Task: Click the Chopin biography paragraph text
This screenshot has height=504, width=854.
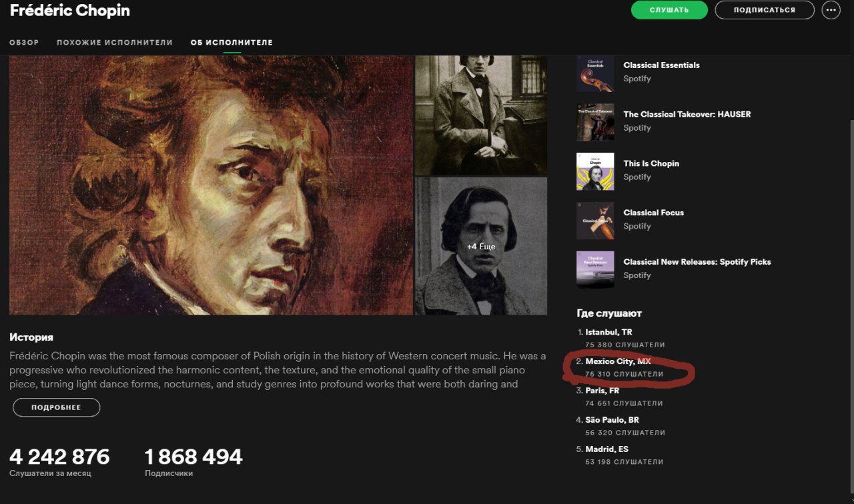Action: (278, 370)
